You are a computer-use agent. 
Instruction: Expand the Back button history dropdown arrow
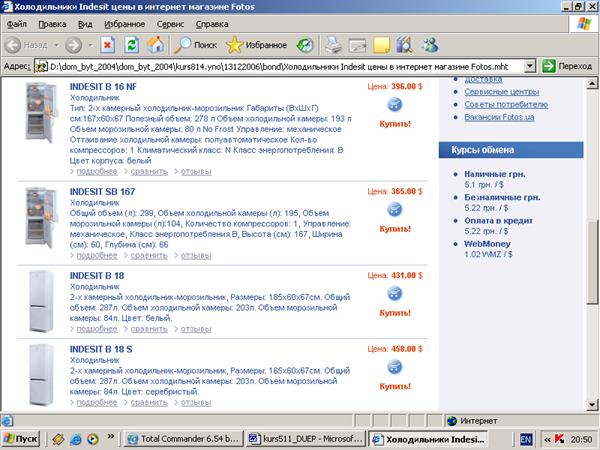point(54,45)
